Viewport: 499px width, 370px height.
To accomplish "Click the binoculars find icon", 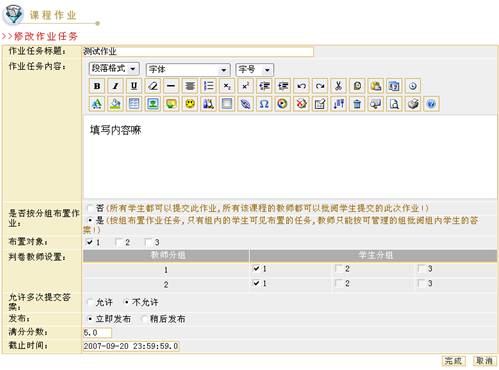I will (208, 104).
